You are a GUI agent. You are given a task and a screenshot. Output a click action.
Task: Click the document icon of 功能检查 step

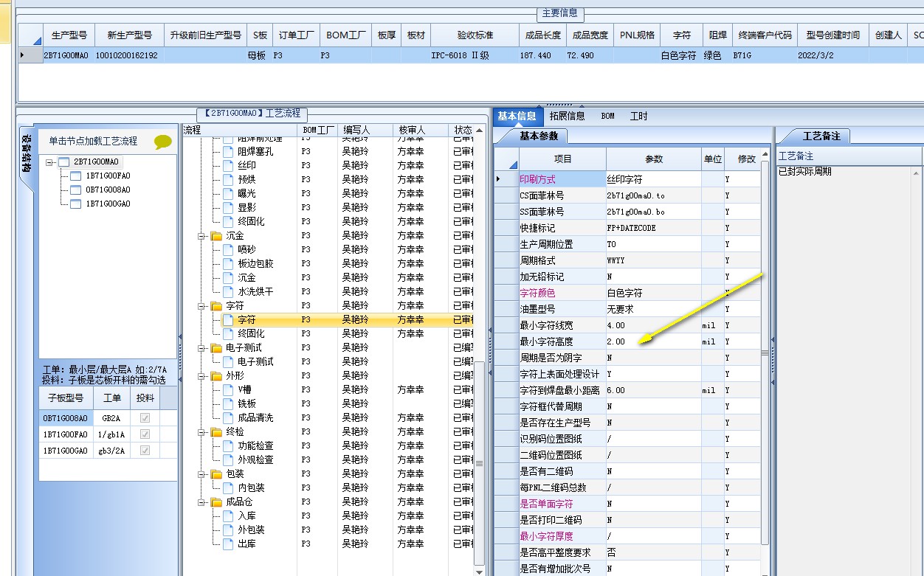pos(228,445)
